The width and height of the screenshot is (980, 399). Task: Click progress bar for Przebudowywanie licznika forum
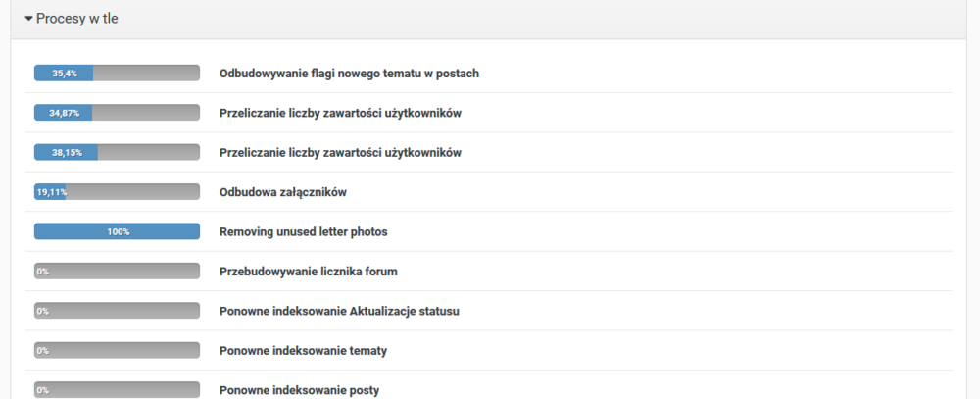point(117,272)
